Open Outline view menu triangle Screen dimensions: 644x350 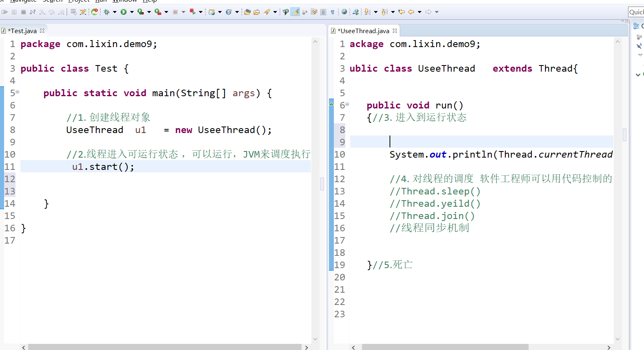[640, 55]
